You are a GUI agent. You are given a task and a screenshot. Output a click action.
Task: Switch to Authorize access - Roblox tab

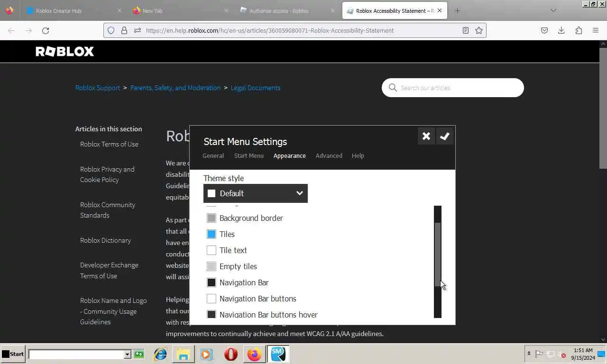click(287, 10)
